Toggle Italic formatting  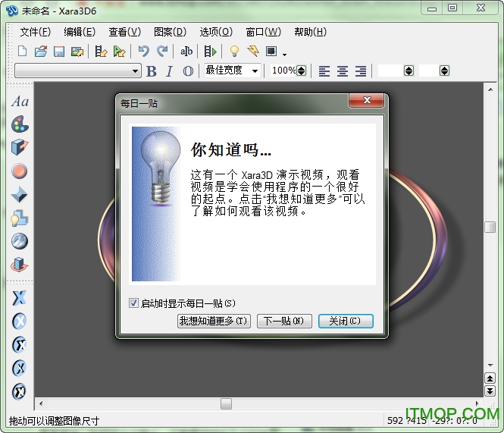click(170, 71)
